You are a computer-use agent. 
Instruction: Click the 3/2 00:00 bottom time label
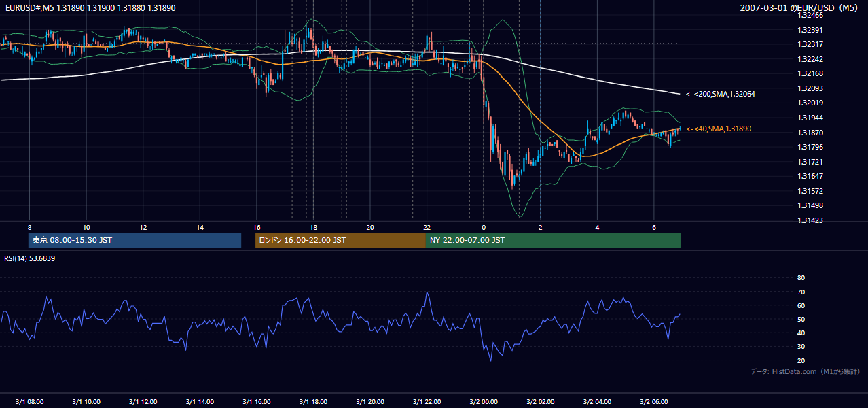click(x=484, y=402)
